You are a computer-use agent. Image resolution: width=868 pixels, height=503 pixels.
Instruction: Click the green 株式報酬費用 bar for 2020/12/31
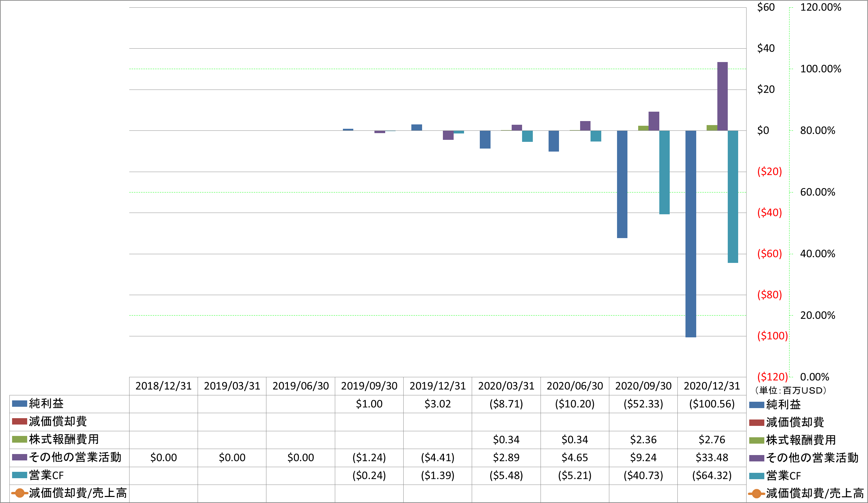pos(712,128)
